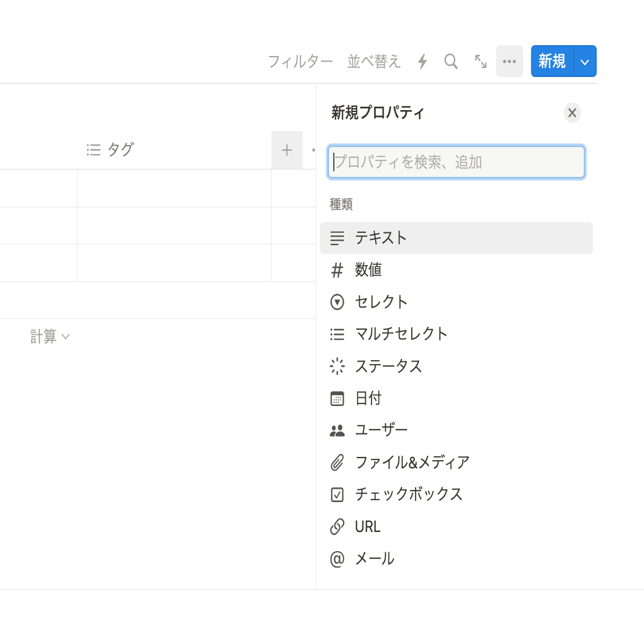
Task: Click the spinner icon beside ステータス
Action: coord(337,367)
